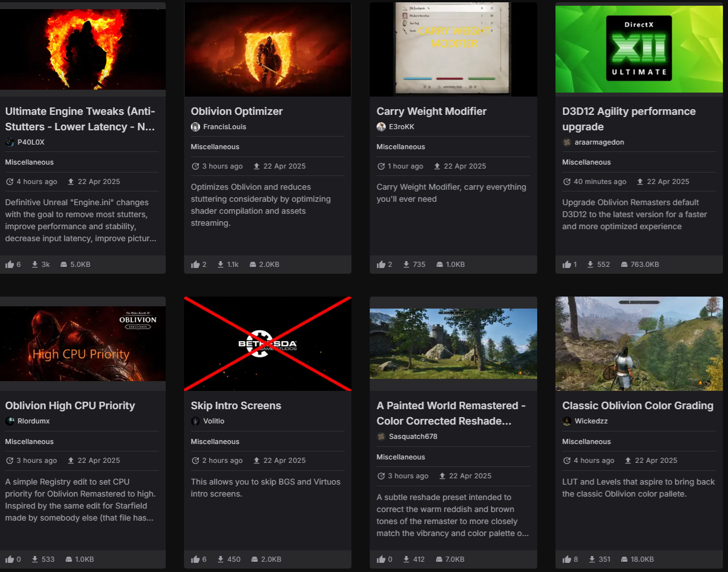Open A Painted World Remastered title

(451, 413)
